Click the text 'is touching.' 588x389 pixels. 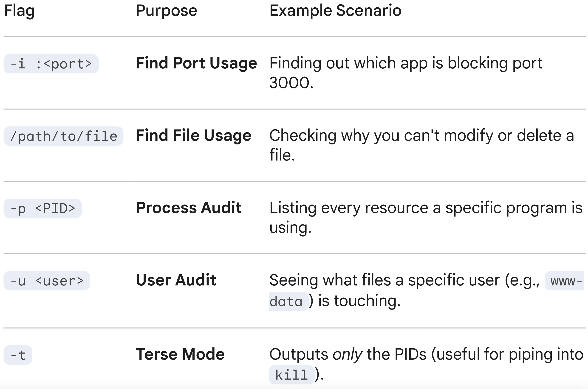point(359,301)
